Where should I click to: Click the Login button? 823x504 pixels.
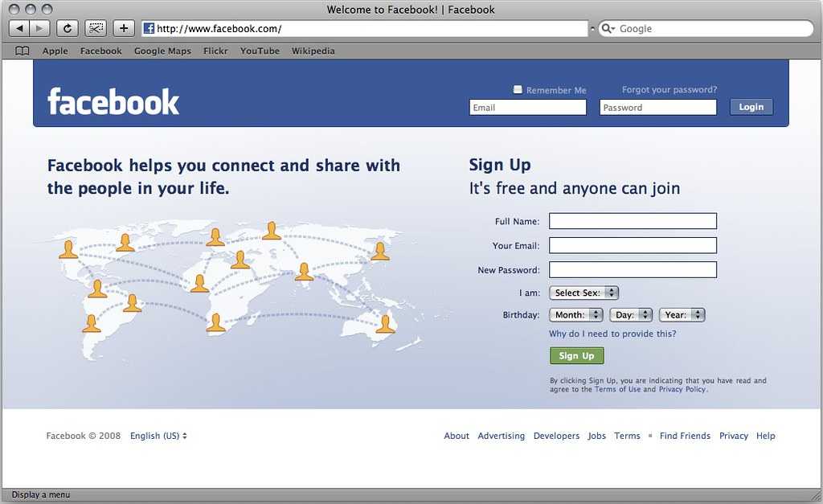751,107
